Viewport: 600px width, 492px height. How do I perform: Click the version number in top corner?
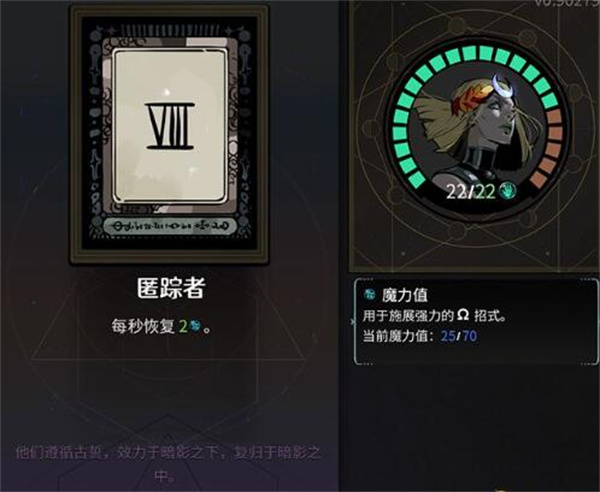(566, 3)
